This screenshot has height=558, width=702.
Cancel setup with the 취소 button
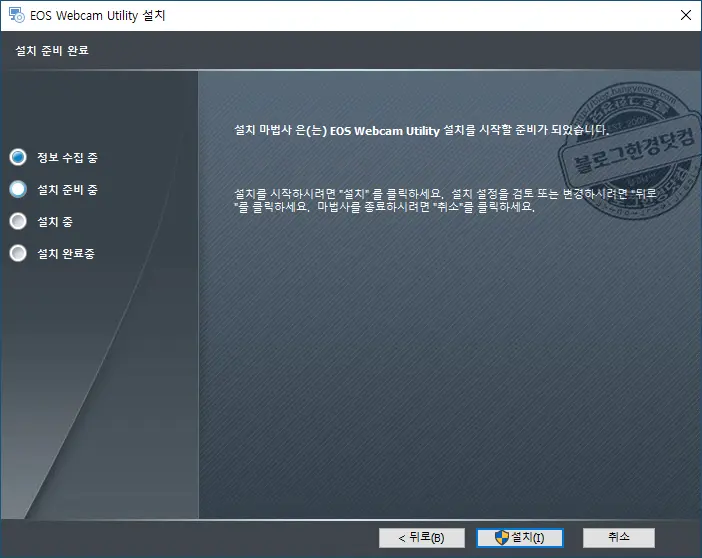(618, 537)
